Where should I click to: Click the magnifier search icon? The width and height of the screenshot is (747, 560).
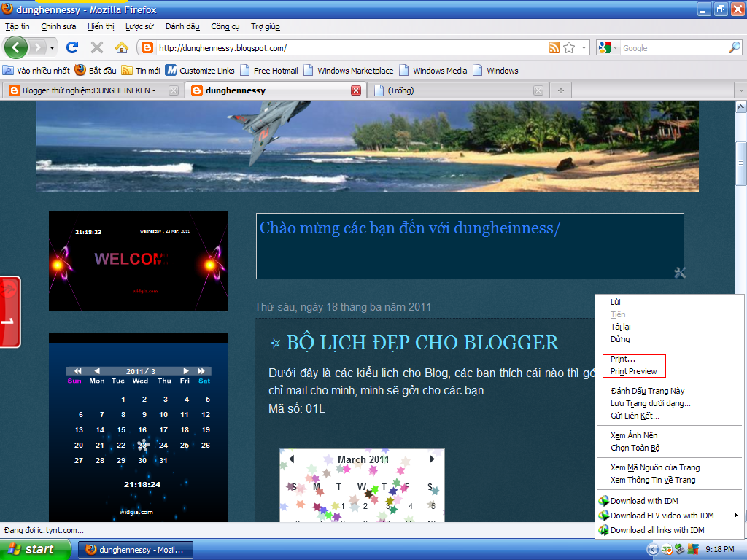(x=735, y=47)
